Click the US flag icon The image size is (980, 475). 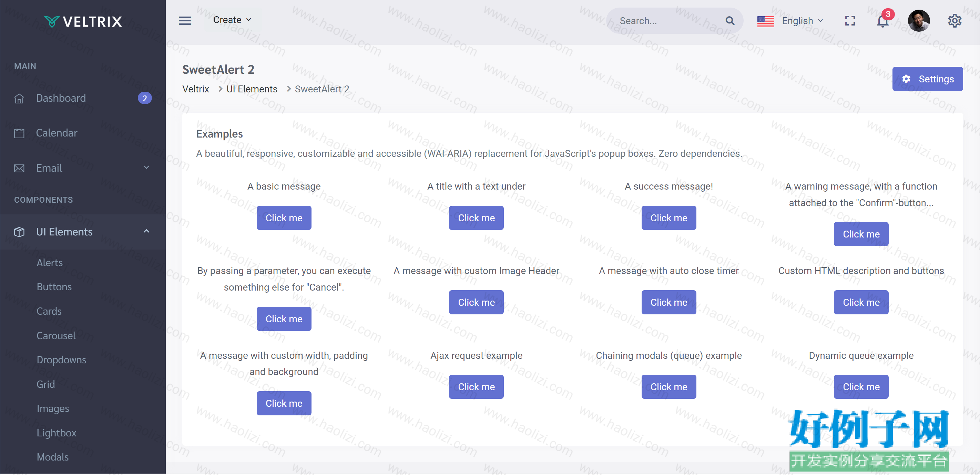[x=765, y=21]
